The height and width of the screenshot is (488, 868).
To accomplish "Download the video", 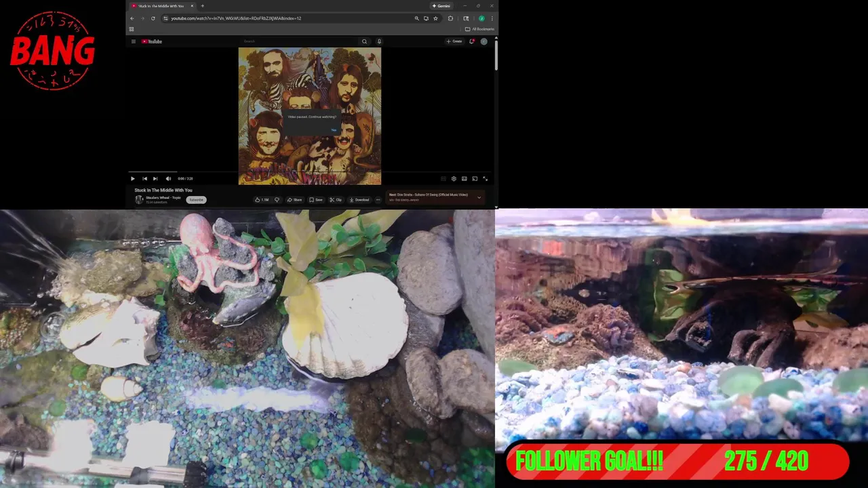I will [x=359, y=200].
